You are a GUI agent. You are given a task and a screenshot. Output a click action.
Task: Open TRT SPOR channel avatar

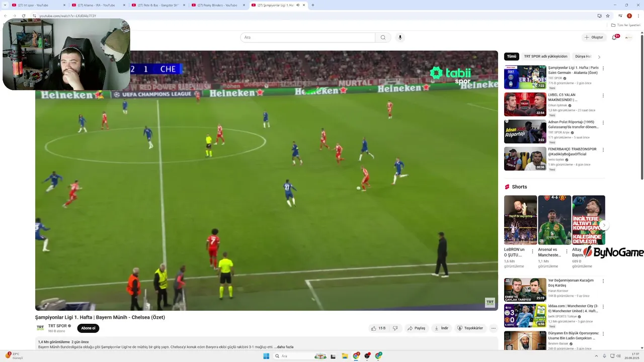coord(40,328)
